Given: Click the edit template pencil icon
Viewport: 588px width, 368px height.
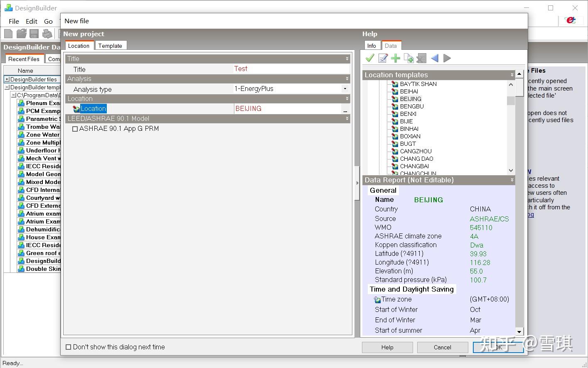Looking at the screenshot, I should (x=383, y=58).
